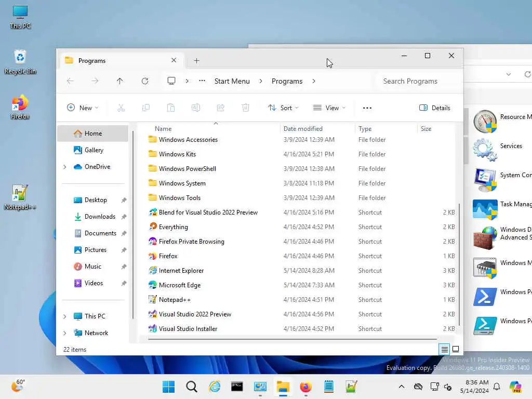532x399 pixels.
Task: Click the taskbar Search icon
Action: click(191, 387)
